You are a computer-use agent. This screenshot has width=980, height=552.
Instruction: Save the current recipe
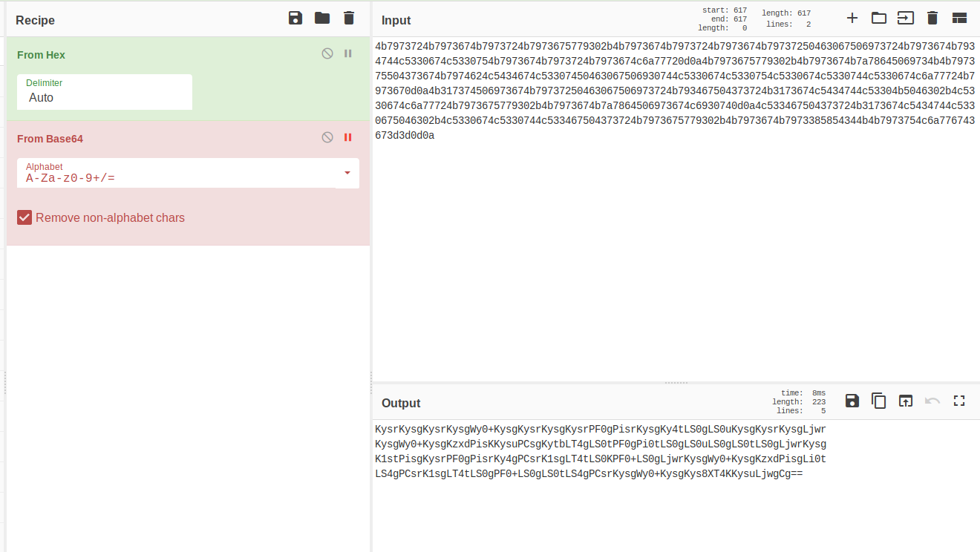[x=295, y=19]
